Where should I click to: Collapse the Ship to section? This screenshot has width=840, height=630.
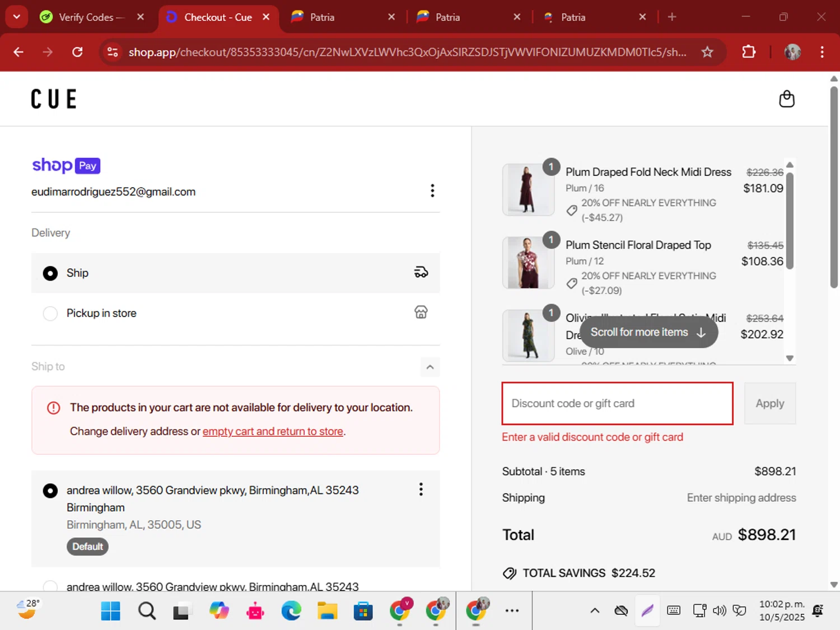pos(430,367)
